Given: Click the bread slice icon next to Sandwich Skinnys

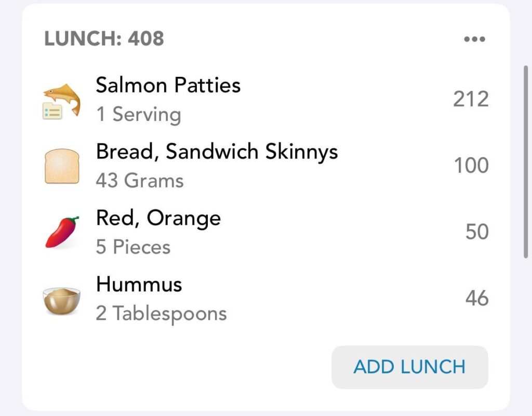Looking at the screenshot, I should pos(61,165).
